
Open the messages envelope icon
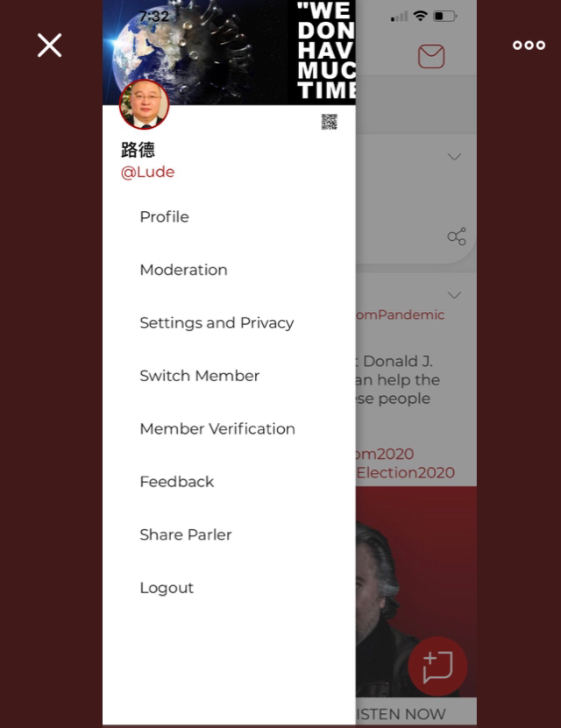coord(431,56)
